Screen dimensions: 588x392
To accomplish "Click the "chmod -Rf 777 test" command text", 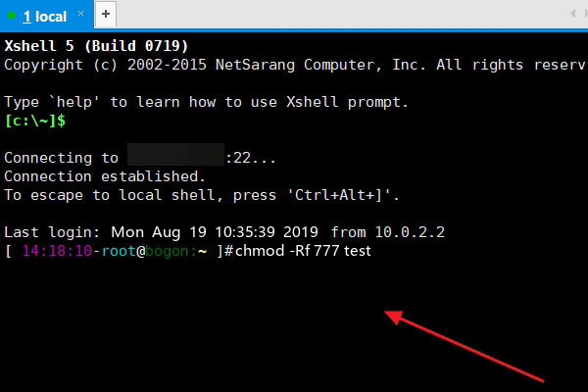I will pyautogui.click(x=304, y=252).
